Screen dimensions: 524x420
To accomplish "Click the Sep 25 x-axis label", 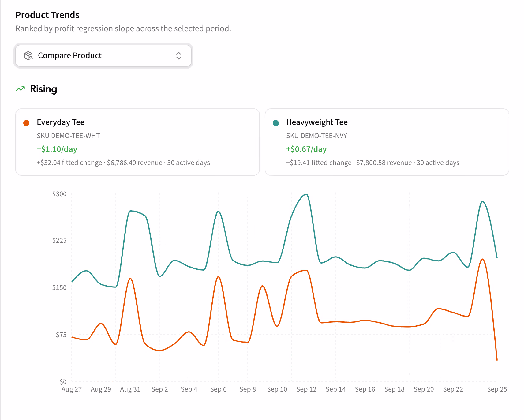I will coord(497,389).
